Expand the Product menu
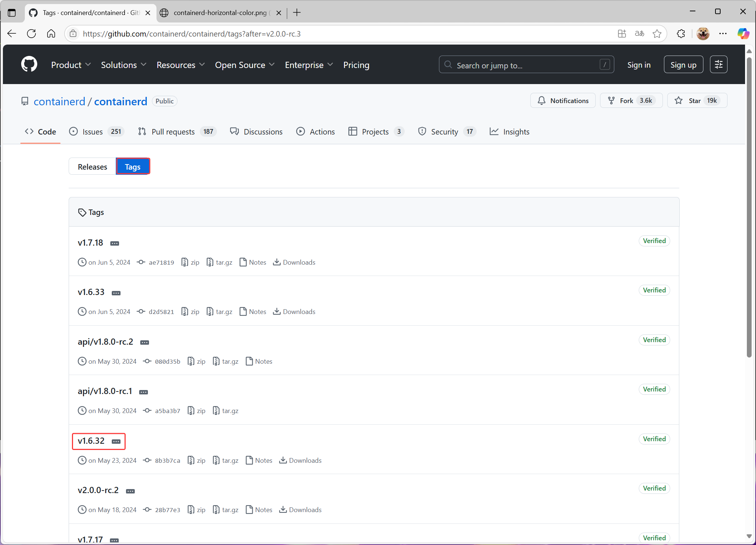This screenshot has width=756, height=545. [x=71, y=65]
